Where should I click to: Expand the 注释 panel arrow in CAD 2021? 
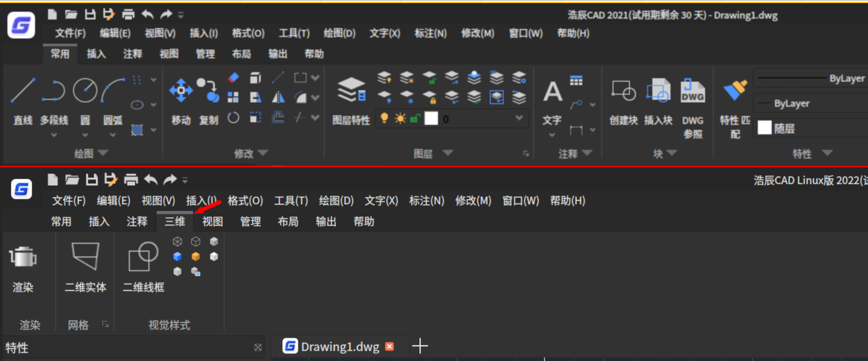tap(587, 153)
